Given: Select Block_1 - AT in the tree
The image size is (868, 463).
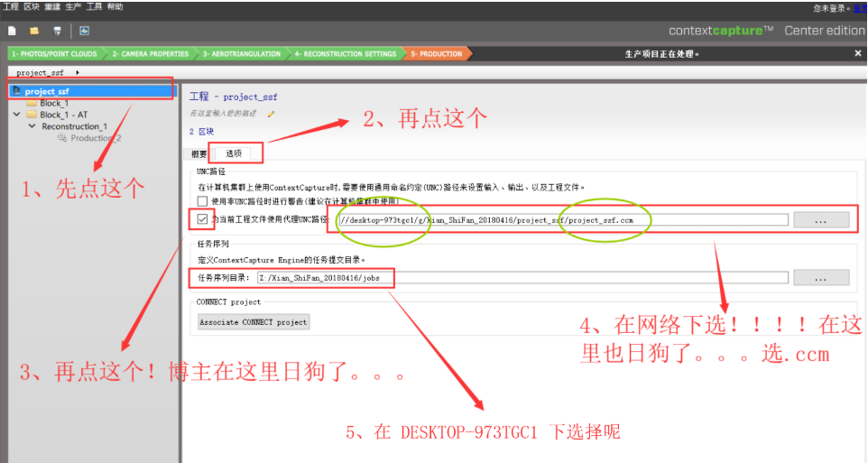Looking at the screenshot, I should point(64,115).
